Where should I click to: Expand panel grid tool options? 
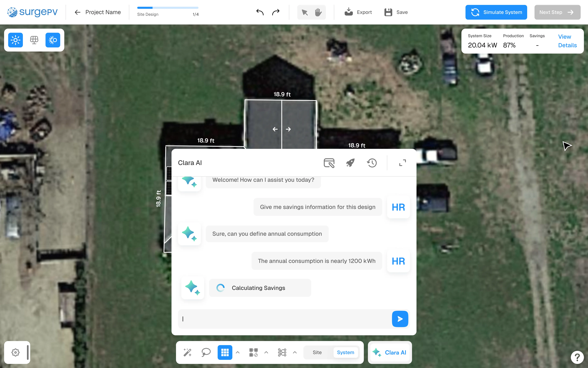point(238,352)
